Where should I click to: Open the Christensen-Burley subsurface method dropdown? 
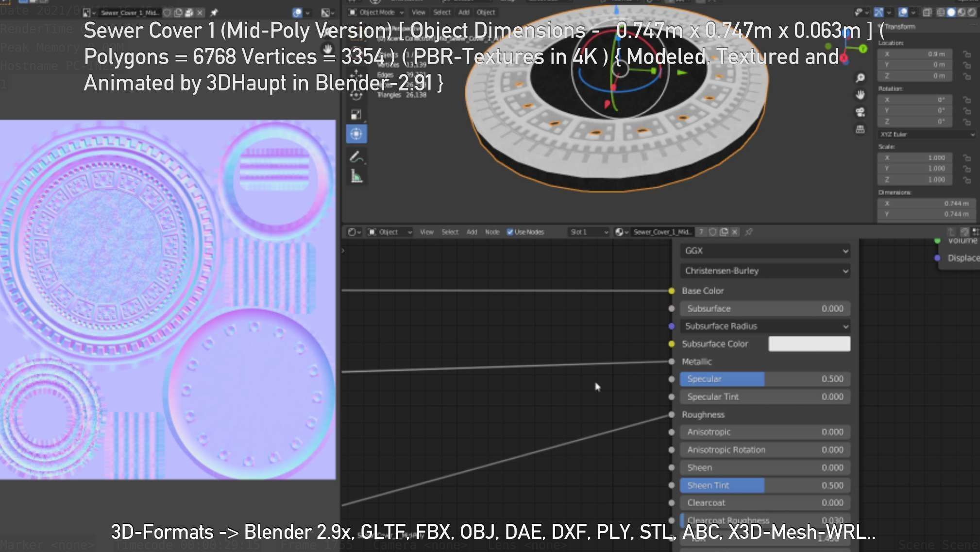pos(765,271)
